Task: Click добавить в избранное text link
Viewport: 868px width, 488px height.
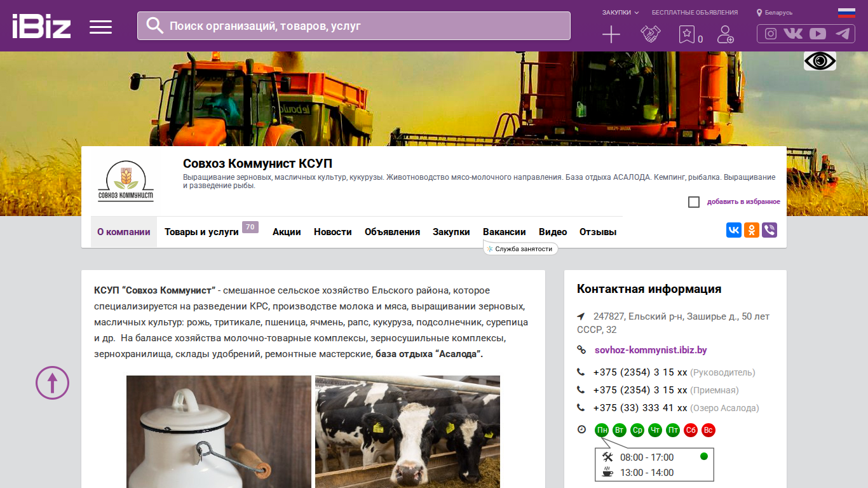Action: [743, 202]
